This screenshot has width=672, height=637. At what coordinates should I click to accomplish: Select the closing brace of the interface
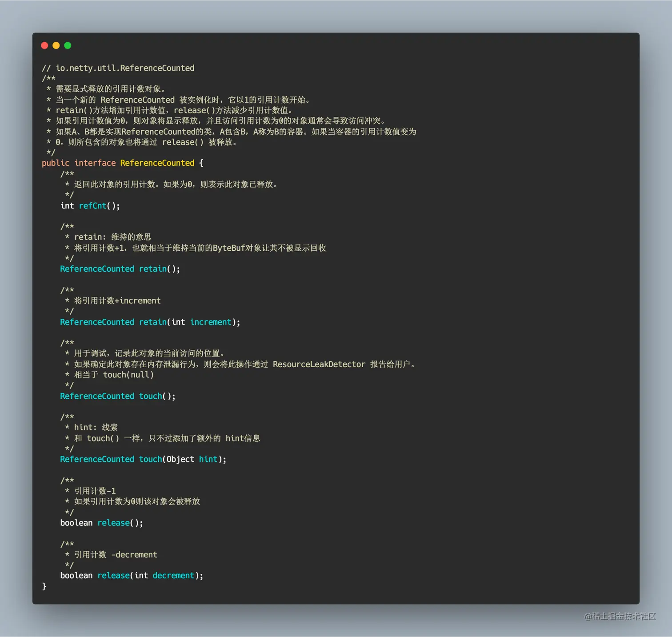pyautogui.click(x=44, y=586)
